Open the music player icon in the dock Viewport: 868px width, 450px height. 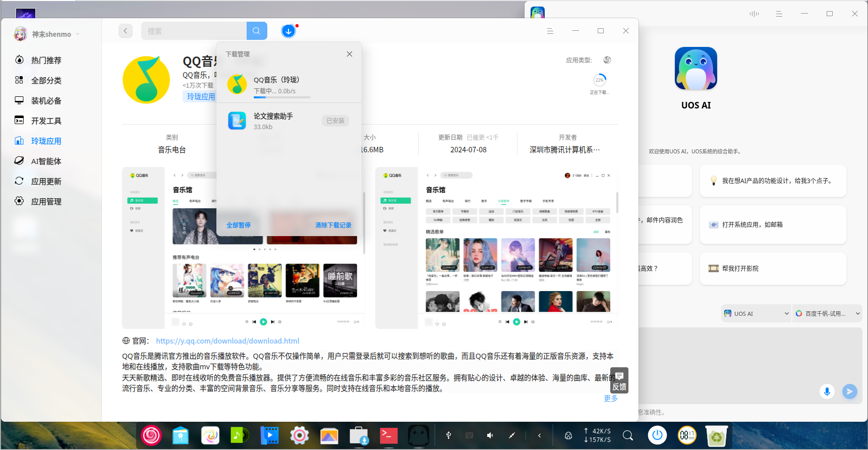tap(240, 435)
